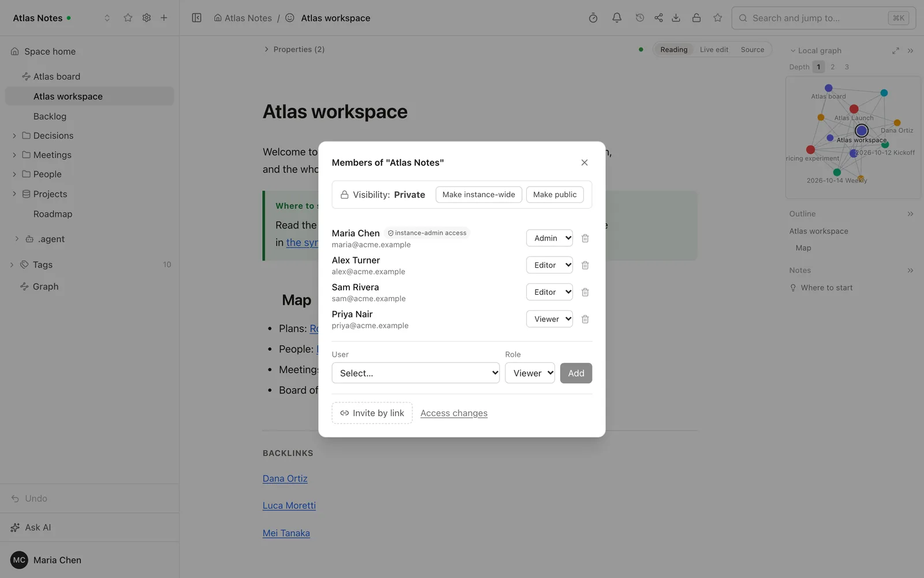Change Maria Chen's role dropdown

549,238
